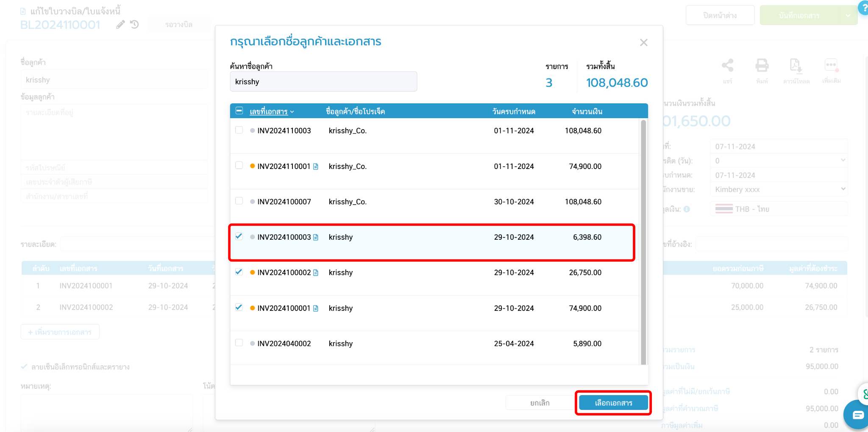868x432 pixels.
Task: Open the chat bubble support icon
Action: pyautogui.click(x=857, y=415)
